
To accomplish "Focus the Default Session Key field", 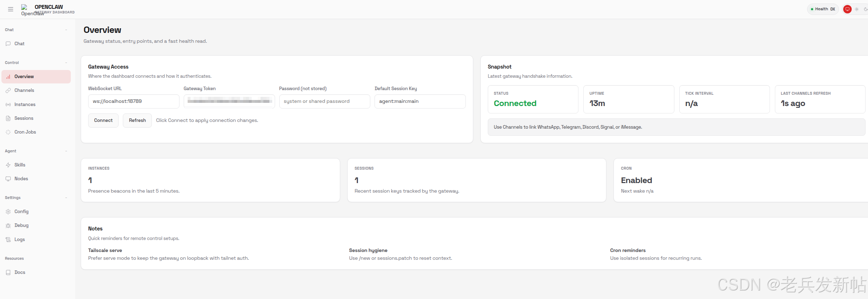I will (420, 101).
